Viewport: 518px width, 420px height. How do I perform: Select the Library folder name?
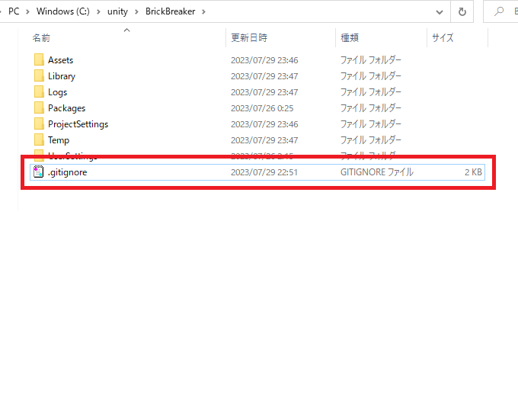click(62, 76)
